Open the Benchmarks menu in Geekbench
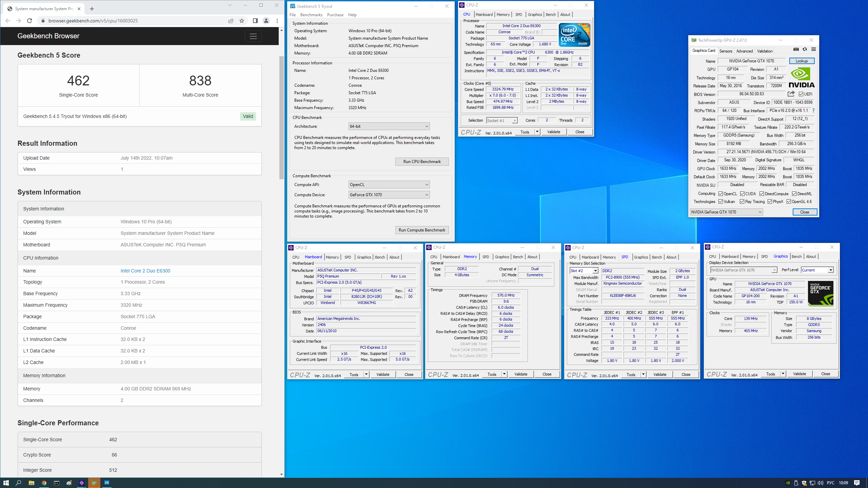This screenshot has width=868, height=488. [x=311, y=15]
